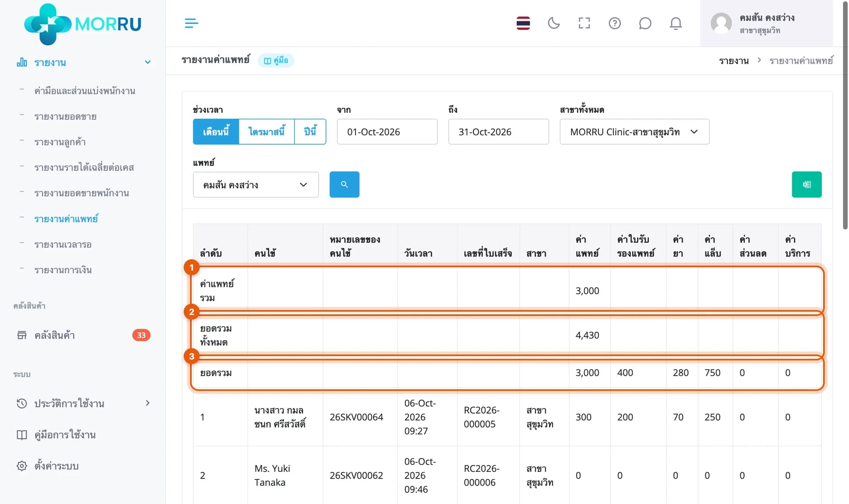Image resolution: width=849 pixels, height=504 pixels.
Task: Click receipt number RC2026-000005
Action: [x=481, y=417]
